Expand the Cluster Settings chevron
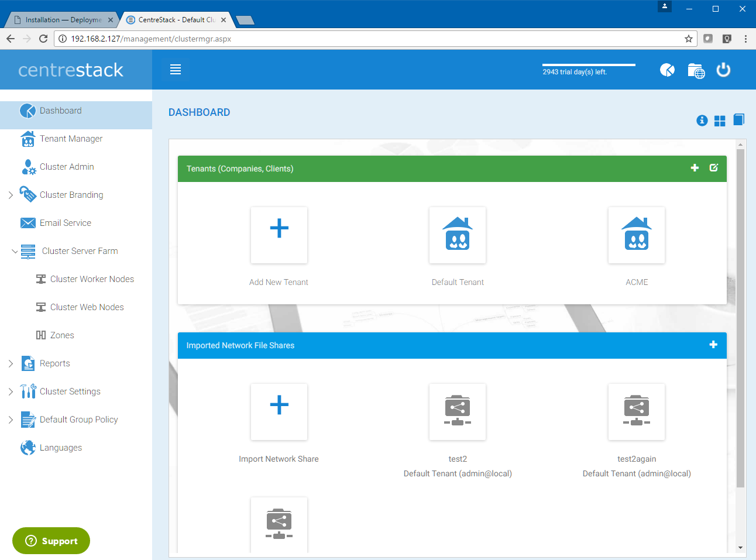 point(11,391)
